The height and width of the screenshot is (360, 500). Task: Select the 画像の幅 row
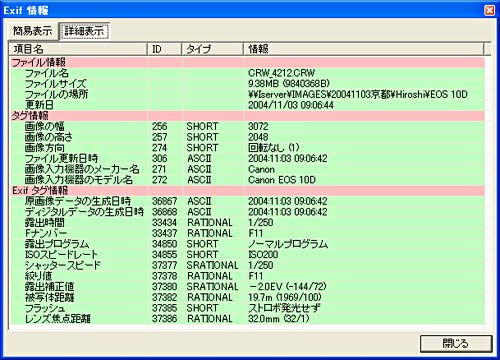pos(247,126)
